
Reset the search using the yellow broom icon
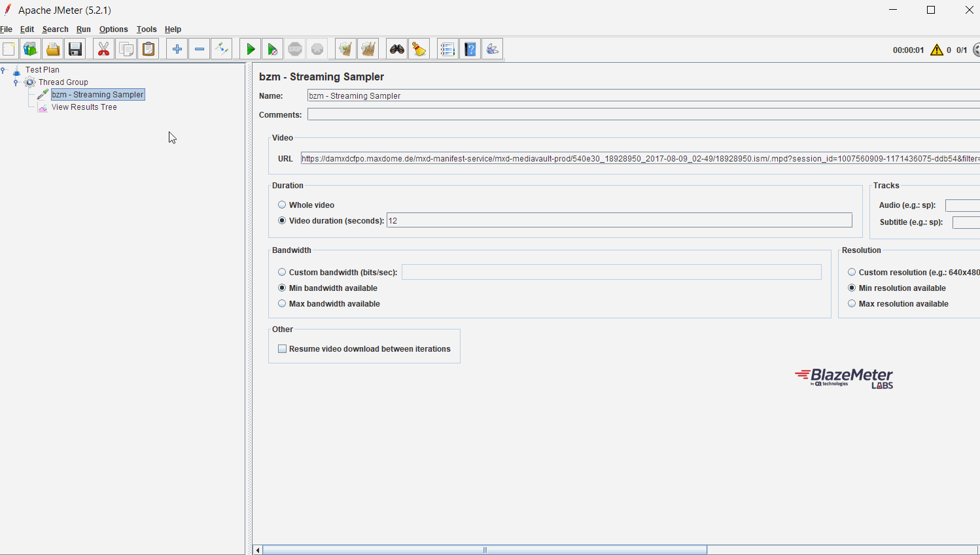419,49
